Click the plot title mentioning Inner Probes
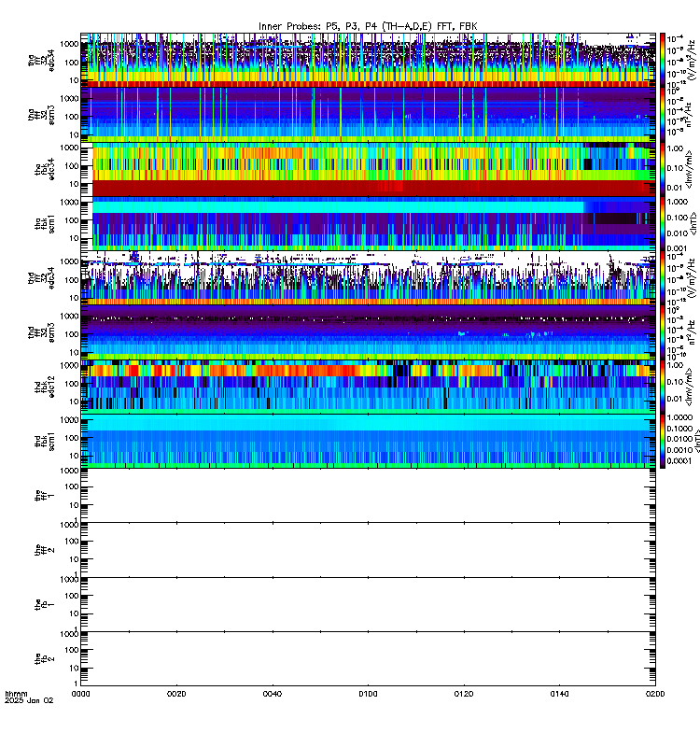This screenshot has height=747, width=700. [368, 27]
